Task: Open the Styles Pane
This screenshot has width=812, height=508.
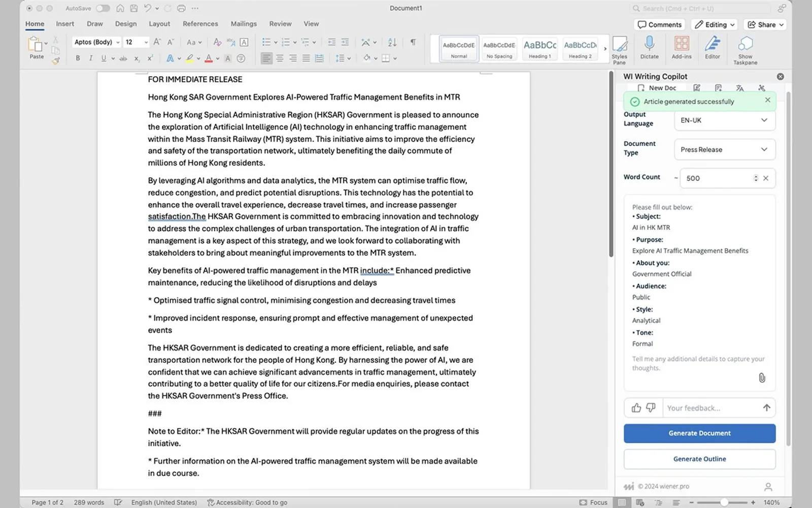Action: pyautogui.click(x=619, y=50)
